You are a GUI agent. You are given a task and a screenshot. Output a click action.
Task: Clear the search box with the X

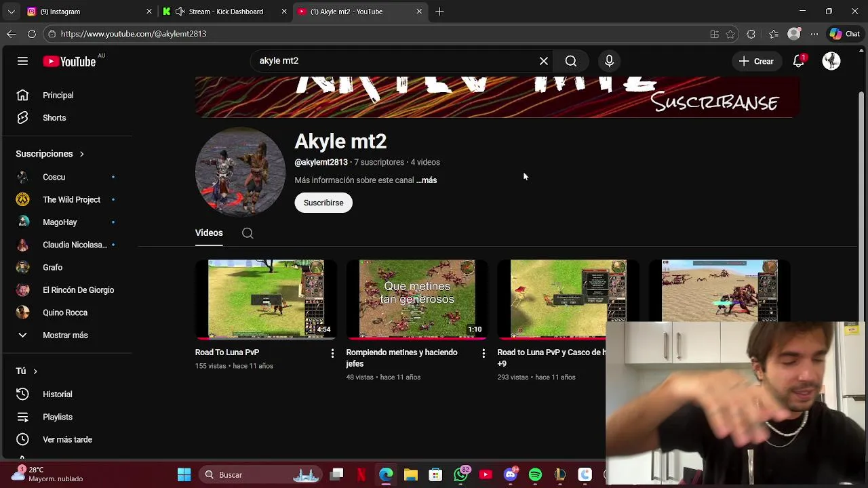pyautogui.click(x=544, y=61)
